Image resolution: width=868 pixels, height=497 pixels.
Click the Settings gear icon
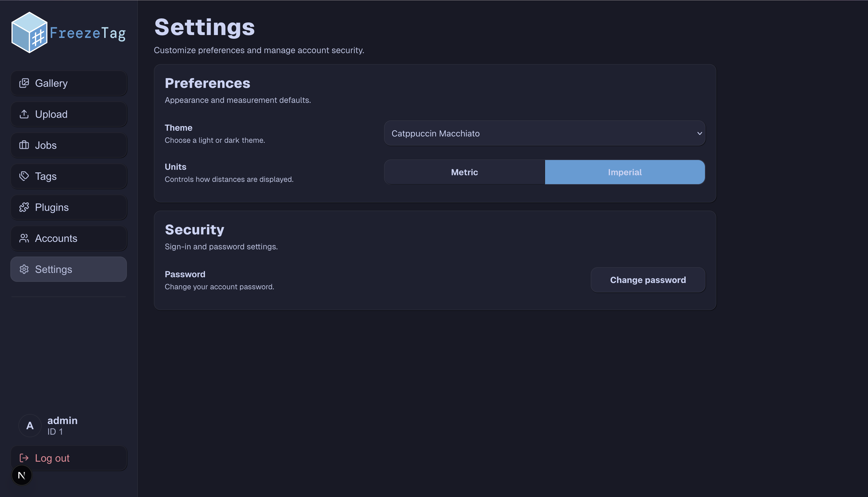(24, 269)
